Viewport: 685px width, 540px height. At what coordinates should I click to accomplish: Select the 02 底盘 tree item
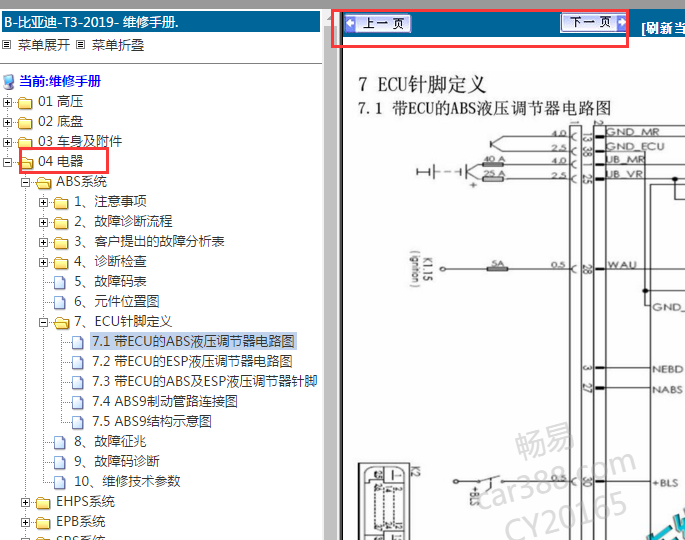coord(60,121)
